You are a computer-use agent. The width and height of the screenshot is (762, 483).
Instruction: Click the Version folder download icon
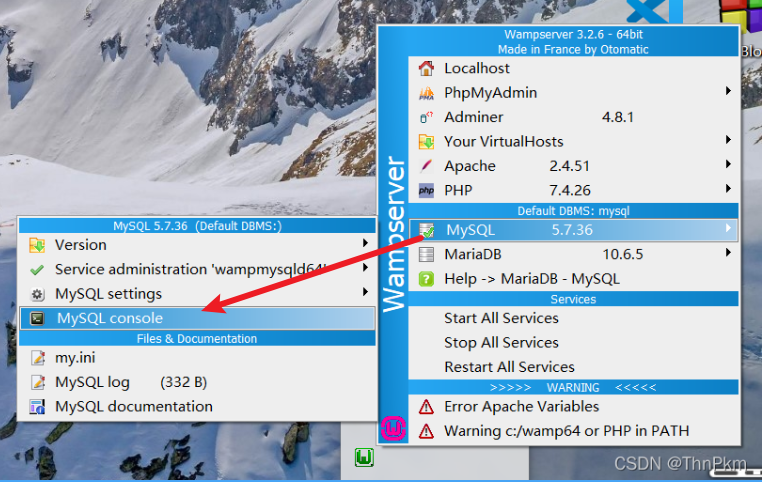[x=37, y=245]
